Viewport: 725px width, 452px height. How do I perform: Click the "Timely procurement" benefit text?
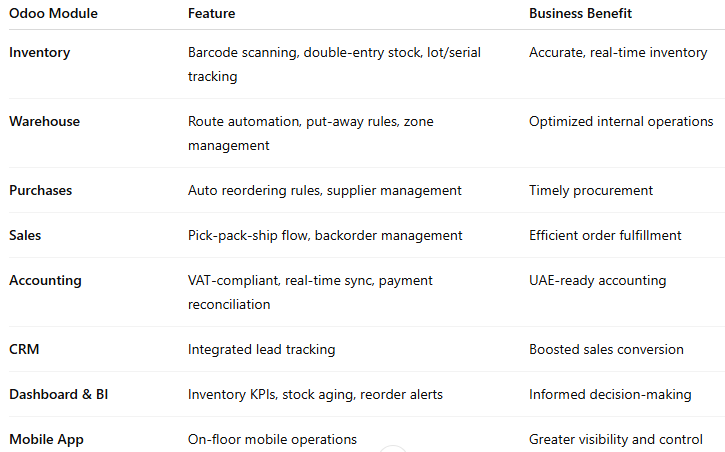[x=590, y=190]
